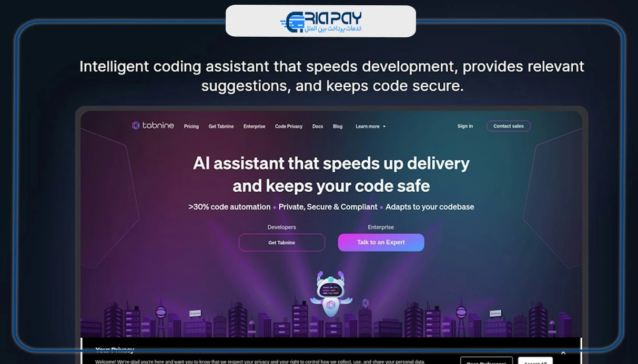Open the Pricing page
The width and height of the screenshot is (638, 364).
[191, 127]
